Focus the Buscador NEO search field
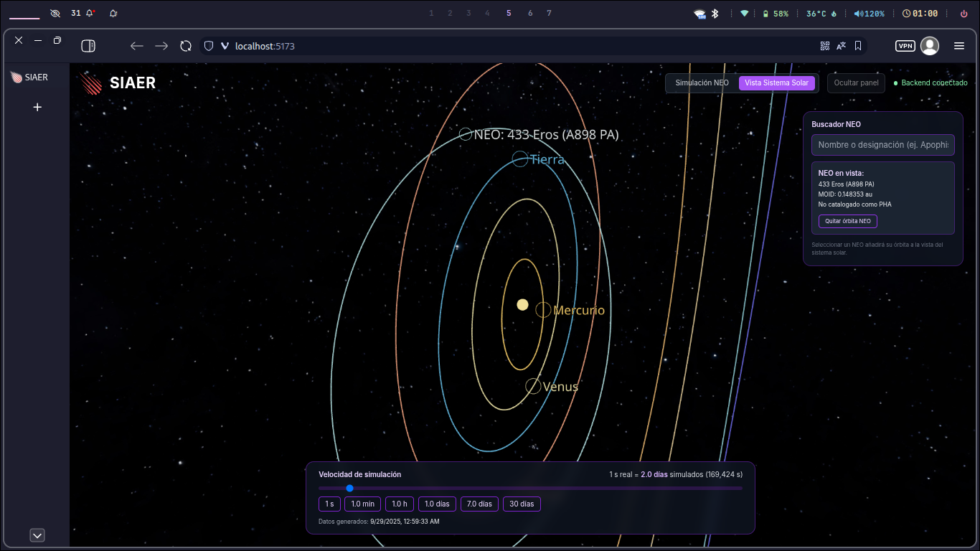 [x=882, y=145]
